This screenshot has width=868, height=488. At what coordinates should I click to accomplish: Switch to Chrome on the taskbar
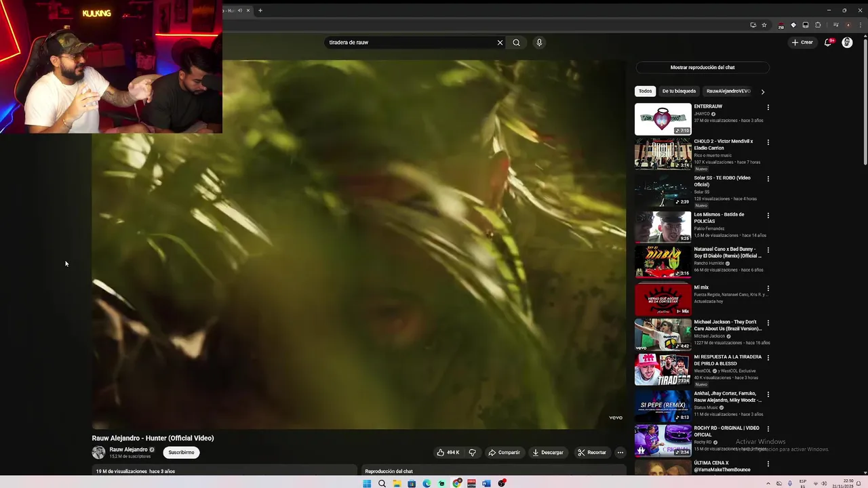click(457, 483)
